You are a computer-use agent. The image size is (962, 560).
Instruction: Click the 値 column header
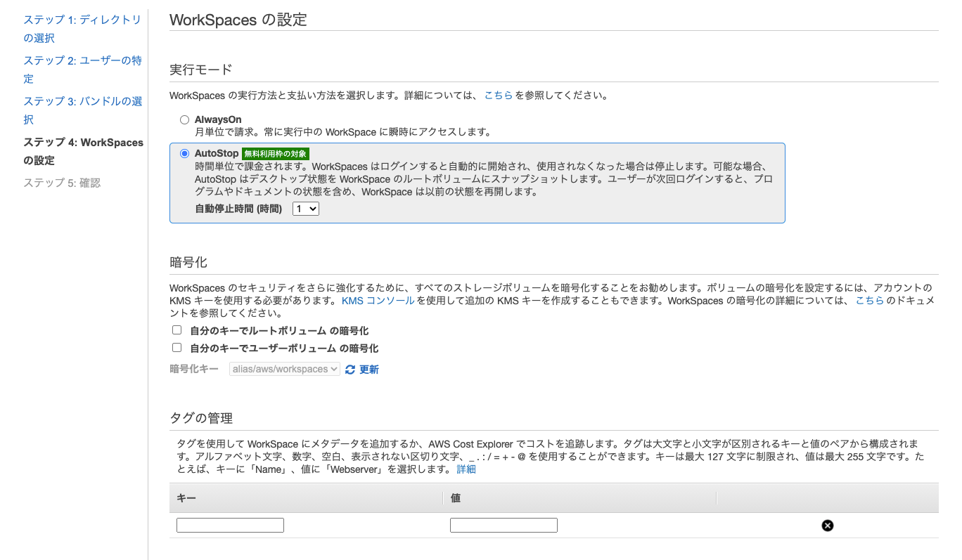coord(579,497)
